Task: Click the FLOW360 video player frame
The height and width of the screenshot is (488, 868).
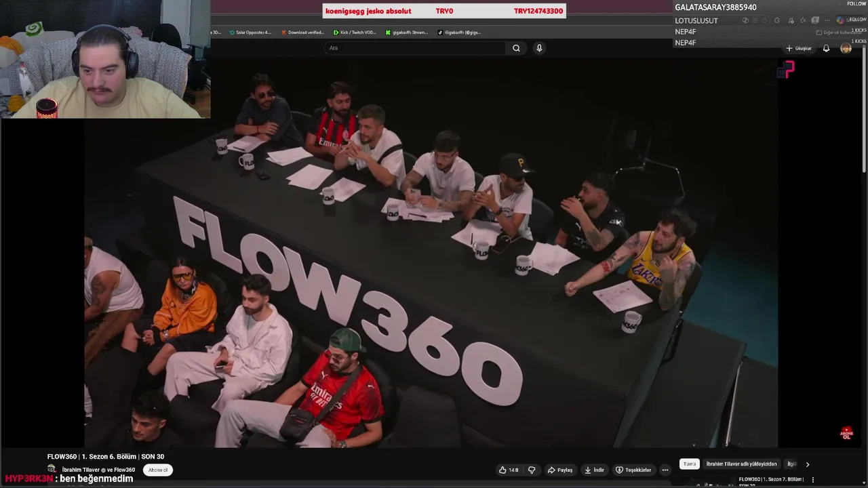Action: (x=431, y=252)
